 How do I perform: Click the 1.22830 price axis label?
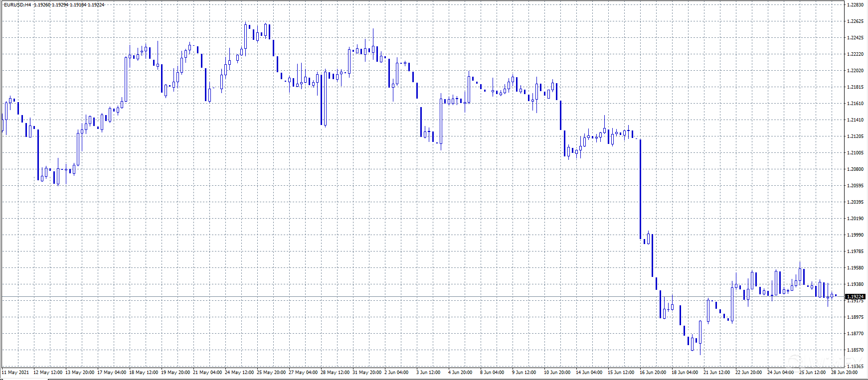(855, 5)
